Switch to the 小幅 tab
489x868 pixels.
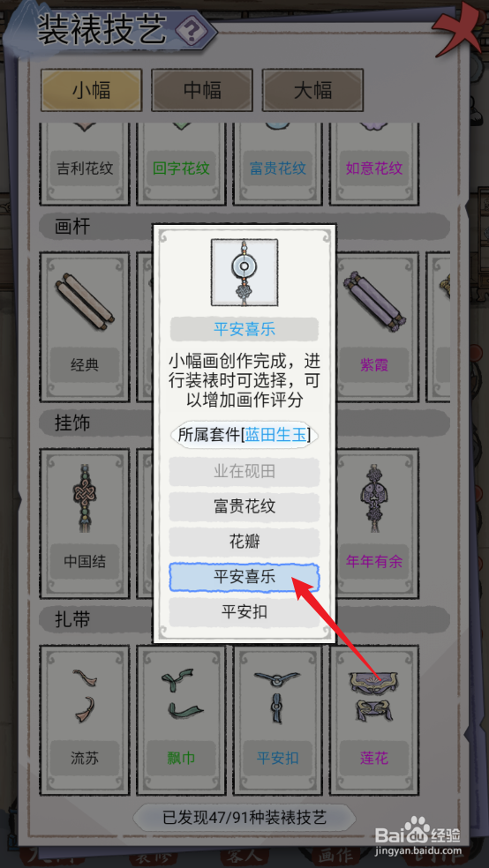(x=92, y=90)
